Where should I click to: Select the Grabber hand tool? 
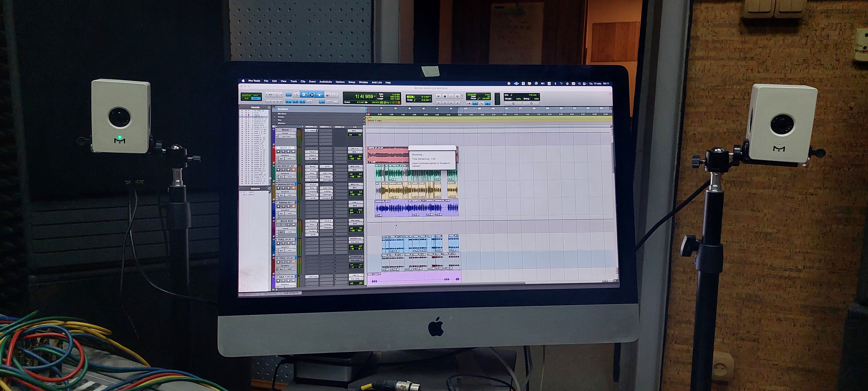(x=319, y=95)
